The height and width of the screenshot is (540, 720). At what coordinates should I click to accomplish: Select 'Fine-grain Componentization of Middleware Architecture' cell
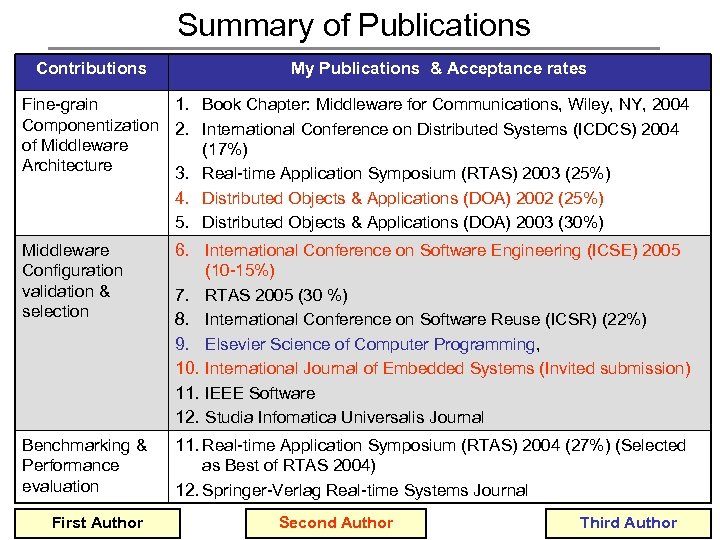(92, 163)
